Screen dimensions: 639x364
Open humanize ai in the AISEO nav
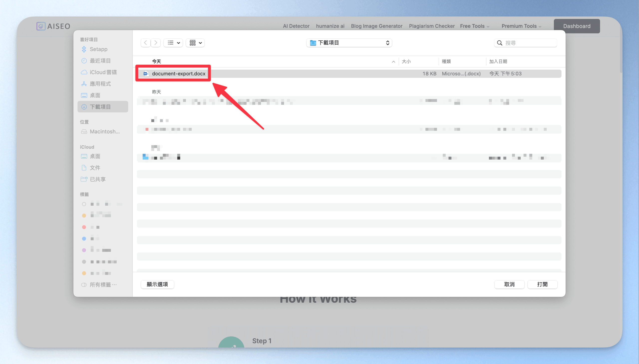pos(330,26)
